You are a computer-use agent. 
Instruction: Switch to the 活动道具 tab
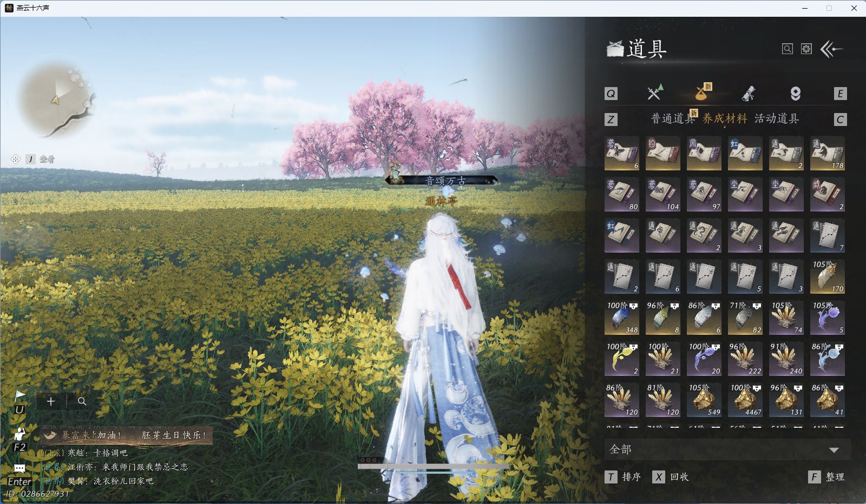pyautogui.click(x=777, y=119)
